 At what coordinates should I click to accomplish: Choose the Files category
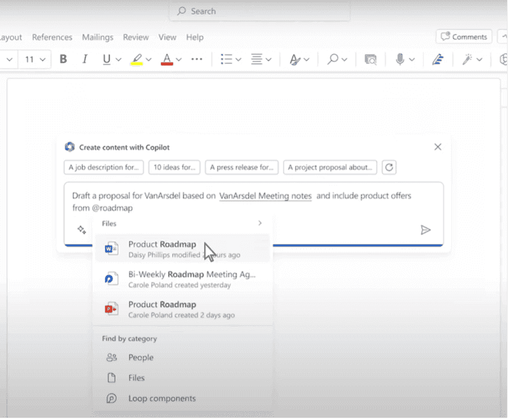click(183, 378)
